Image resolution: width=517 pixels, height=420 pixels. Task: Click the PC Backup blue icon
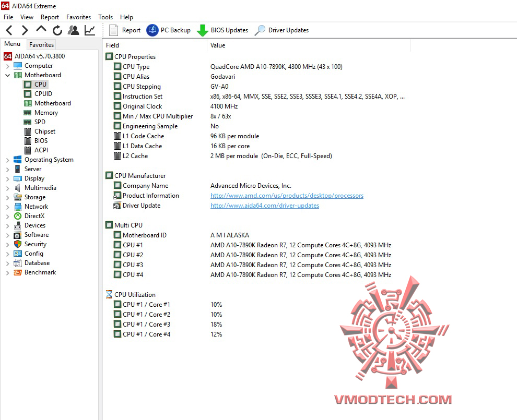(152, 30)
